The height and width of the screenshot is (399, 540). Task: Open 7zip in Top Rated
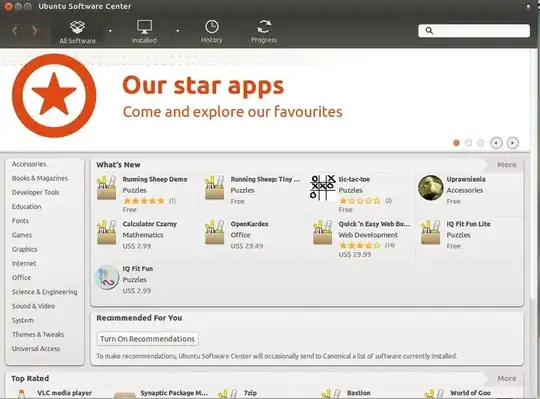pos(250,393)
